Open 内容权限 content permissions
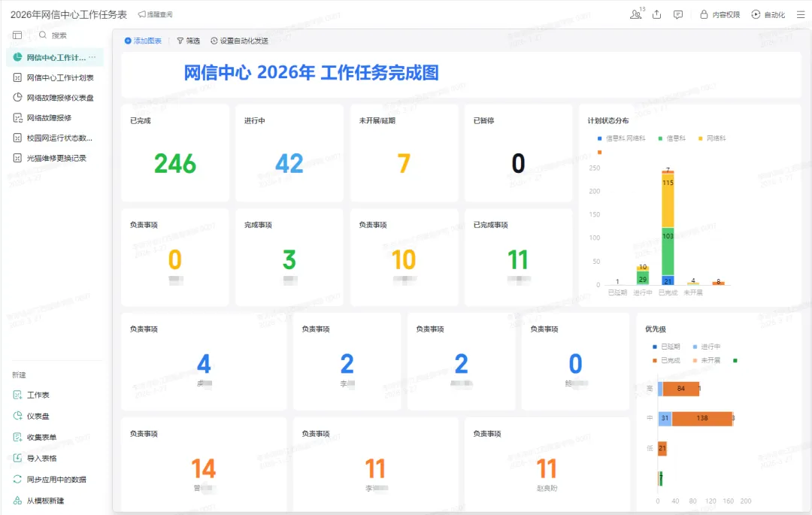Image resolution: width=812 pixels, height=515 pixels. [720, 14]
